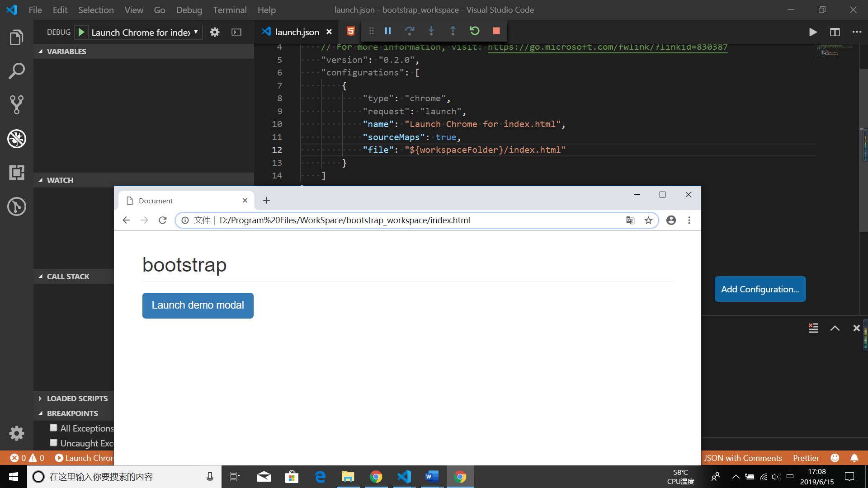Click the launch.json tab label
Viewport: 868px width, 488px height.
tap(297, 31)
